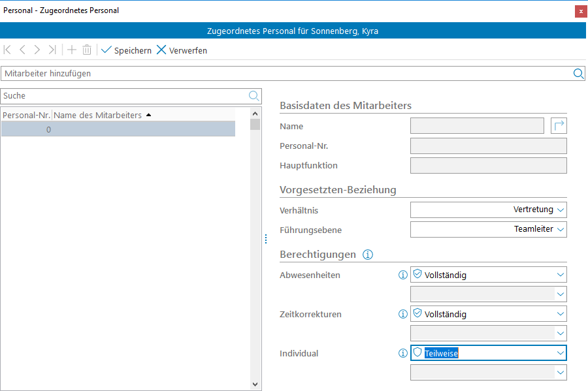Jump to last record arrow
The height and width of the screenshot is (391, 588).
point(52,50)
